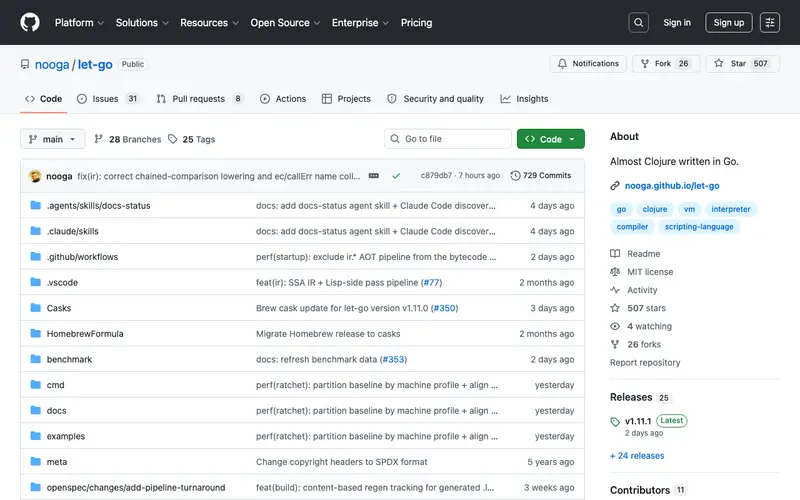Open nooga.github.io/let-go website link
The image size is (800, 500).
[x=672, y=186]
